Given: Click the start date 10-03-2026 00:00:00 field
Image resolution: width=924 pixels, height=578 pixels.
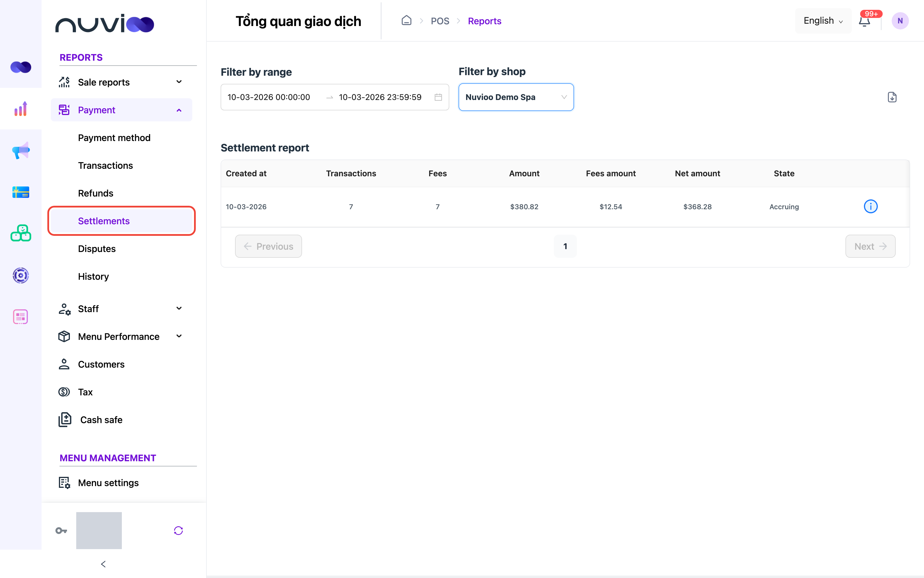Looking at the screenshot, I should click(269, 97).
